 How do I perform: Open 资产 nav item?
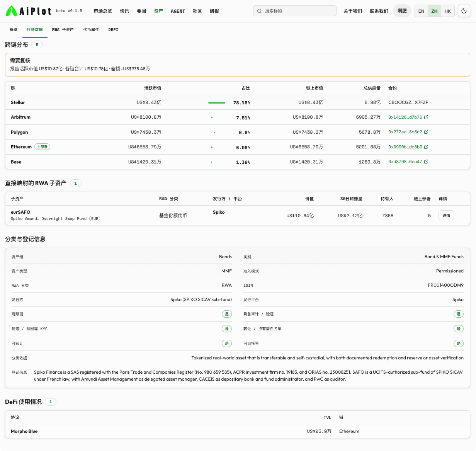[x=158, y=11]
